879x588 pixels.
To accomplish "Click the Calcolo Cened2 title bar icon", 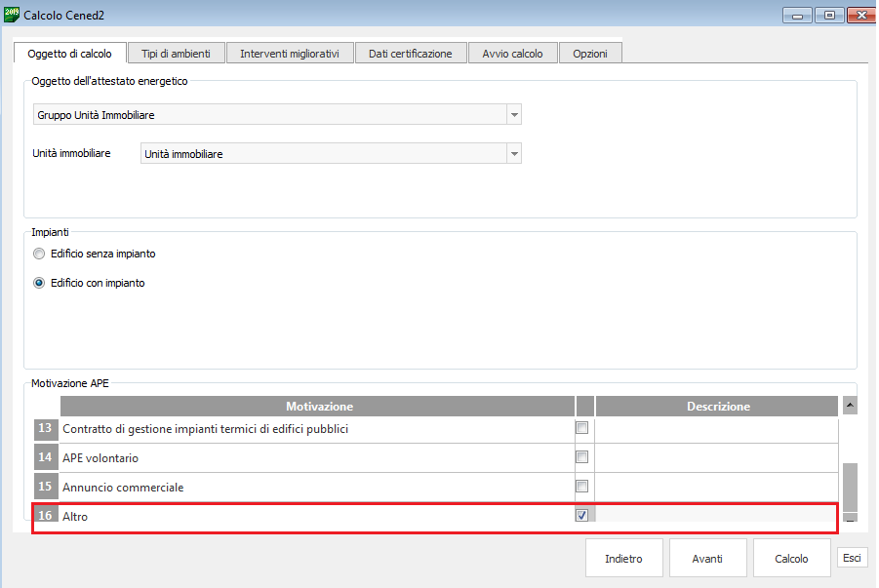I will [x=12, y=14].
